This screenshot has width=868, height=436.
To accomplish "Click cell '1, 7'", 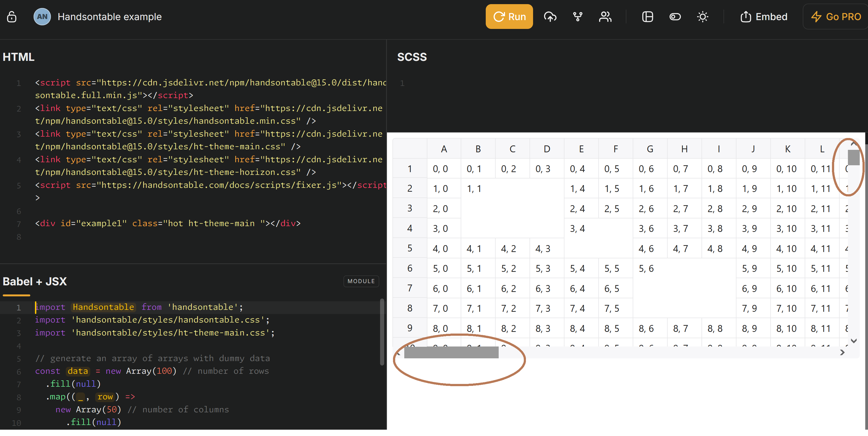I will (x=684, y=188).
